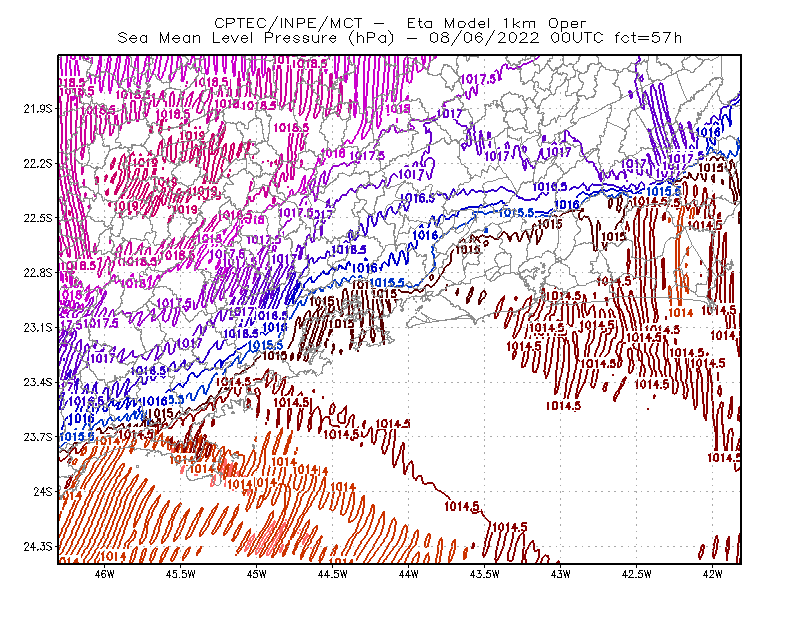Click the chart title 'Eta Model 1km Oper'
The image size is (800, 618).
(496, 23)
